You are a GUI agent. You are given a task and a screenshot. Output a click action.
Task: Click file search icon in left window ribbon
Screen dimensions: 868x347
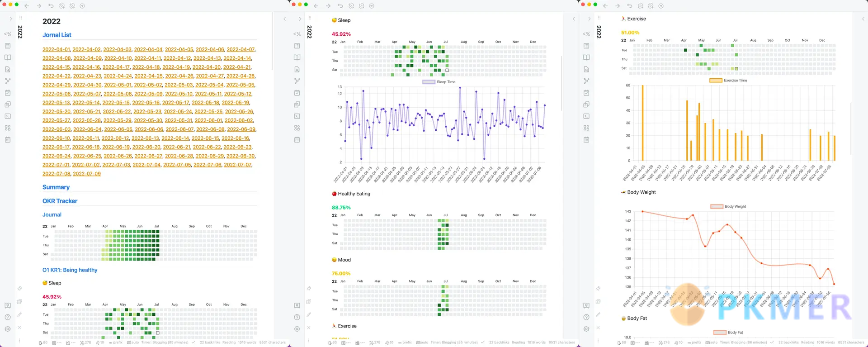[8, 69]
